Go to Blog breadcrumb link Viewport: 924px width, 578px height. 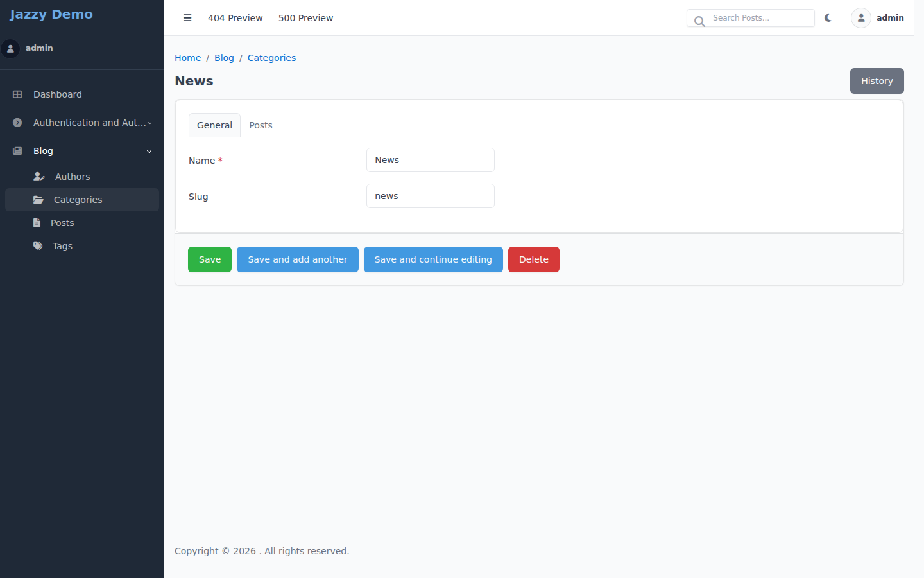coord(224,58)
